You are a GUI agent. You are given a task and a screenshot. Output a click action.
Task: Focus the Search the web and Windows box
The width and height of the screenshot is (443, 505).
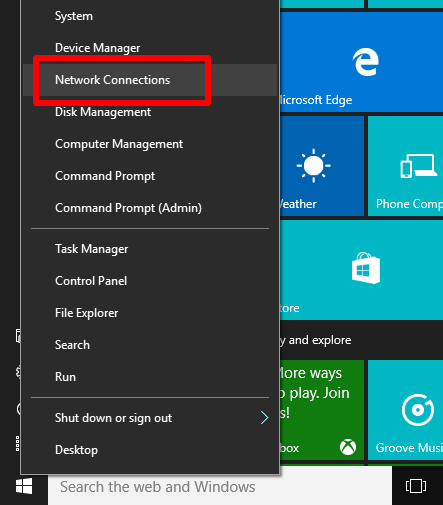coord(220,487)
